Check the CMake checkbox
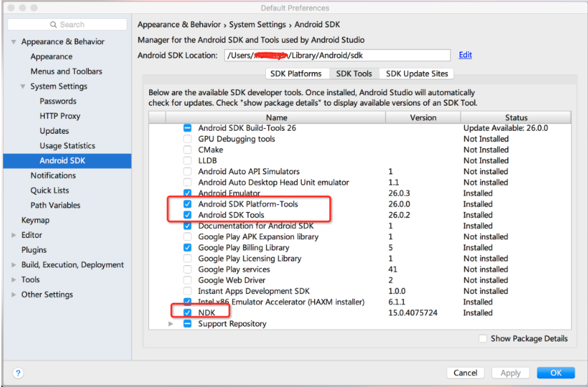The width and height of the screenshot is (588, 387). [187, 150]
